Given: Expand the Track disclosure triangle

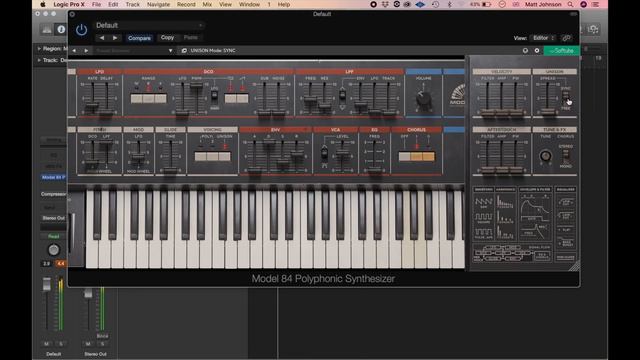Looking at the screenshot, I should pyautogui.click(x=39, y=60).
